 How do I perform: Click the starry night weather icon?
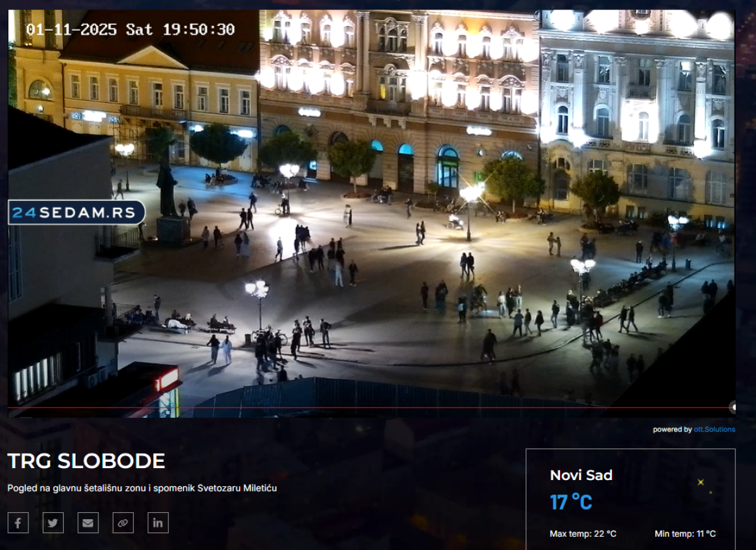pos(702,484)
